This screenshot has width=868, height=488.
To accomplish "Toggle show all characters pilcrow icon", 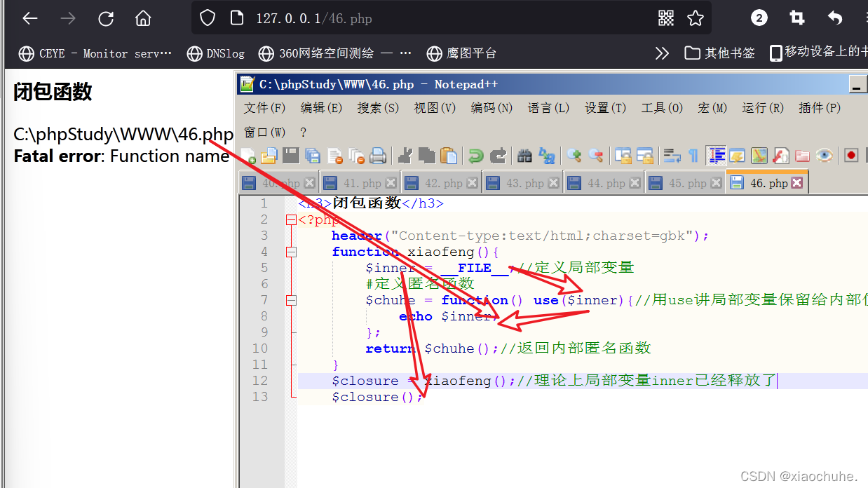I will [x=693, y=156].
